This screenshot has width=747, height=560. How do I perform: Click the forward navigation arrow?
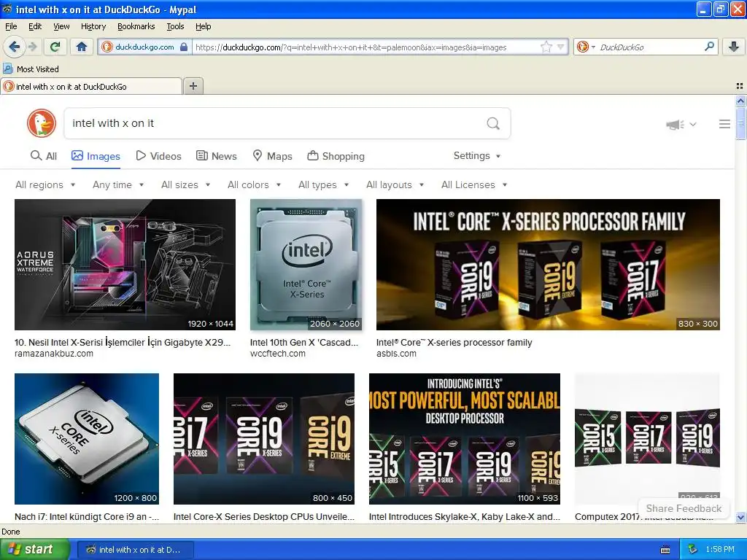[32, 47]
